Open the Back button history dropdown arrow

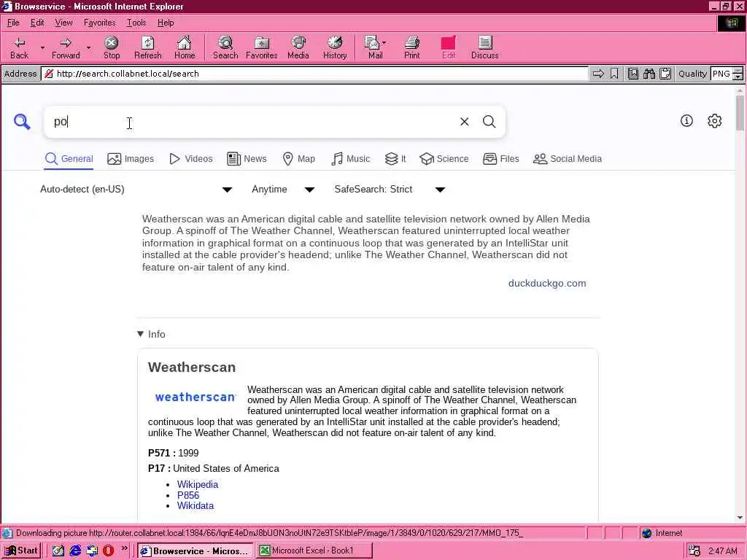coord(42,48)
